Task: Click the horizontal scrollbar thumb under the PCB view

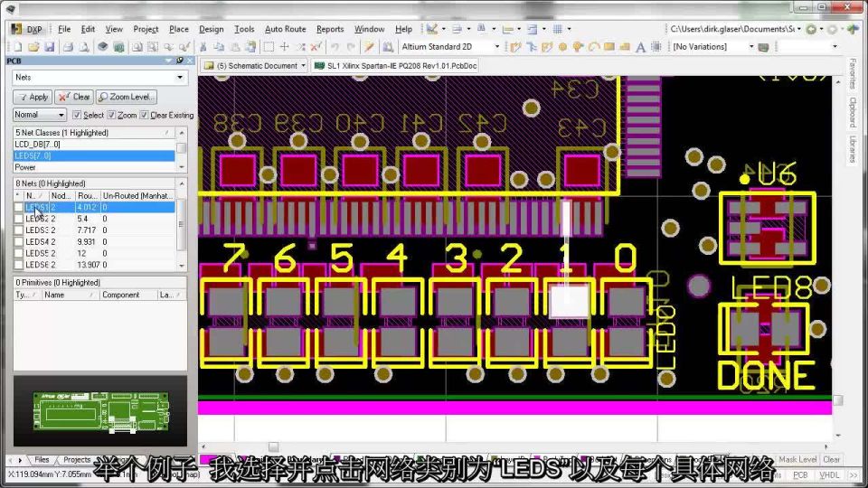Action: pyautogui.click(x=273, y=446)
